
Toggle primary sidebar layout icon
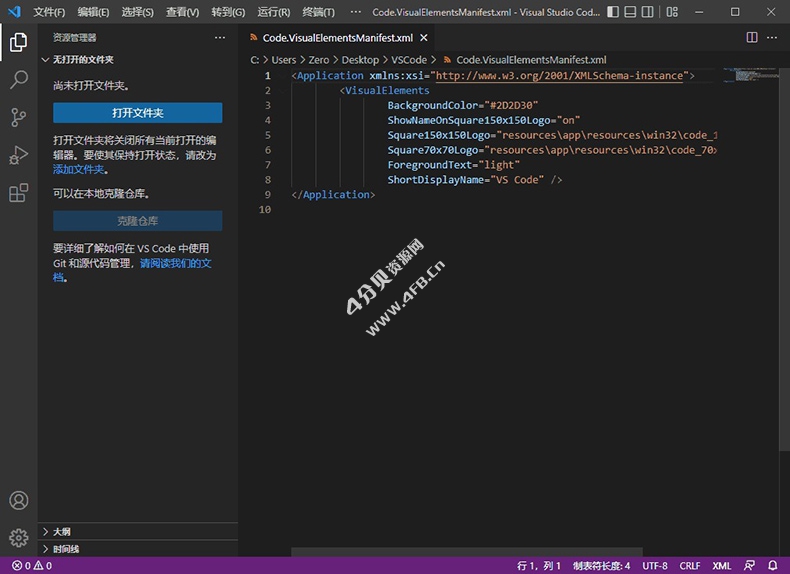613,12
